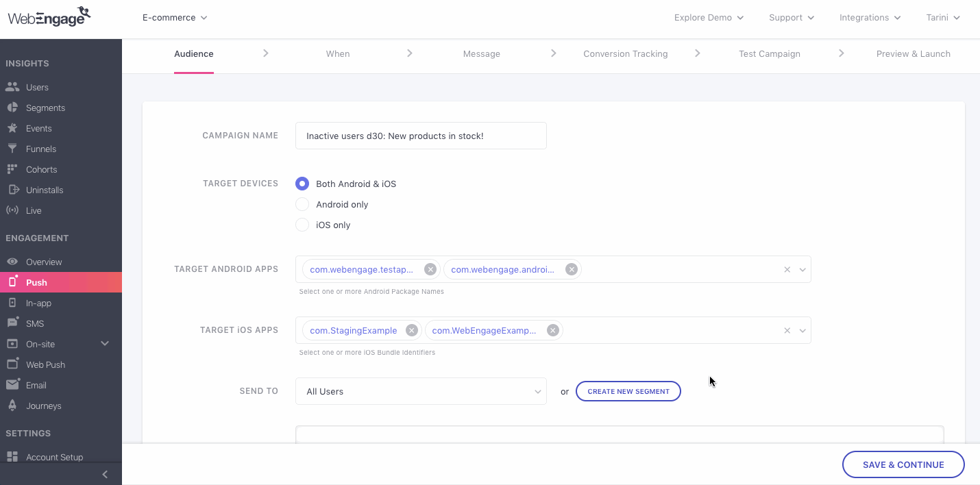Open the Test Campaign step
Image resolution: width=980 pixels, height=485 pixels.
(770, 54)
